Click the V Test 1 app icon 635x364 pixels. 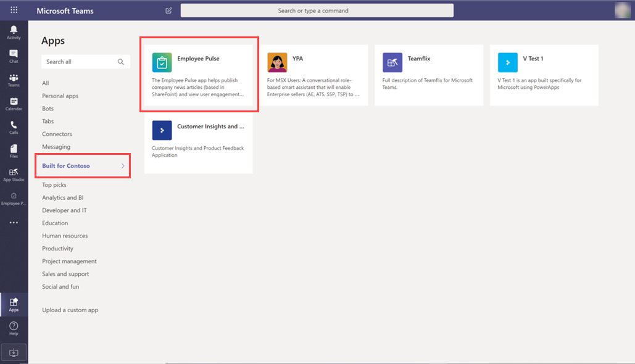tap(507, 62)
